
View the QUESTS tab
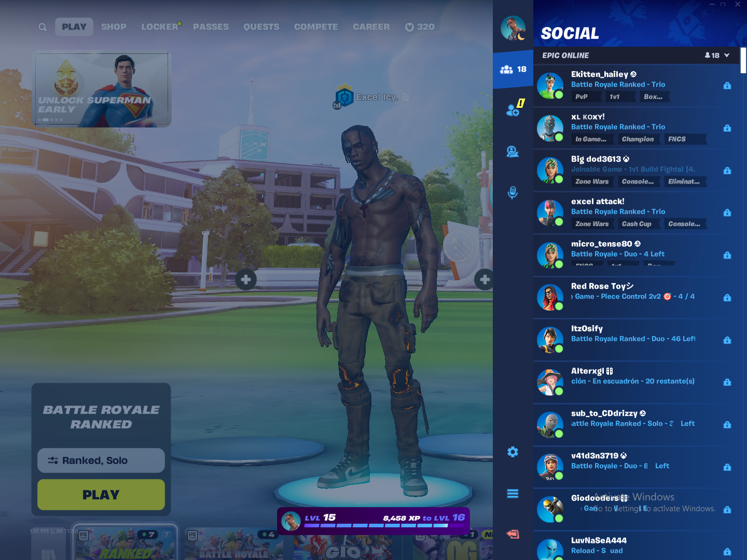click(x=261, y=27)
